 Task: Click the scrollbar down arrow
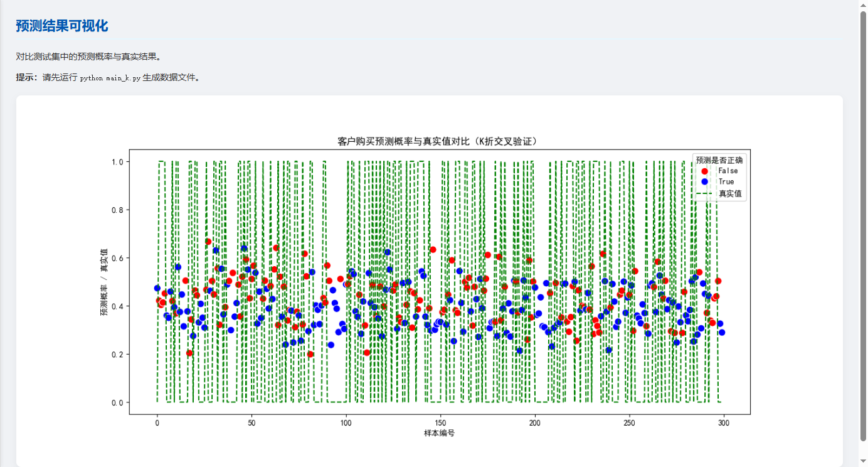pyautogui.click(x=863, y=461)
